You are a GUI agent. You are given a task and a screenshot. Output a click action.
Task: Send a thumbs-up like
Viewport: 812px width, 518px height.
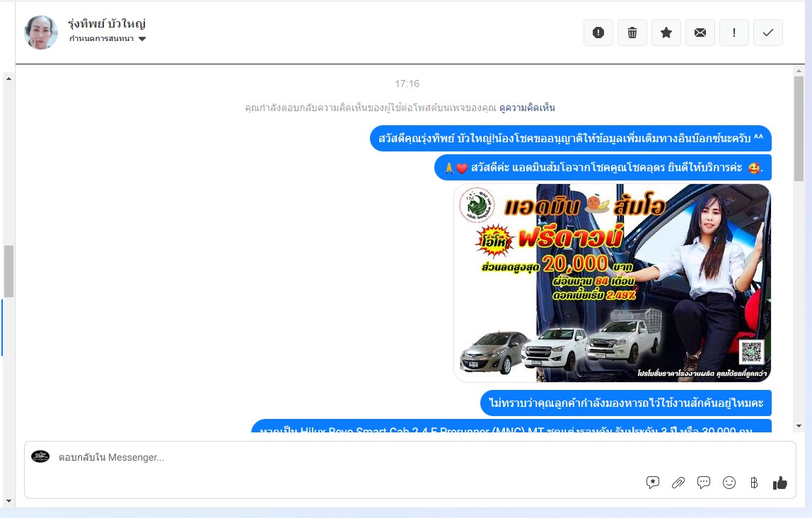[780, 483]
